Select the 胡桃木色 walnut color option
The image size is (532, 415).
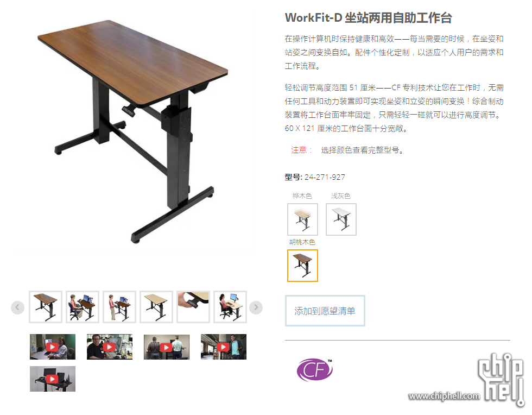(303, 266)
